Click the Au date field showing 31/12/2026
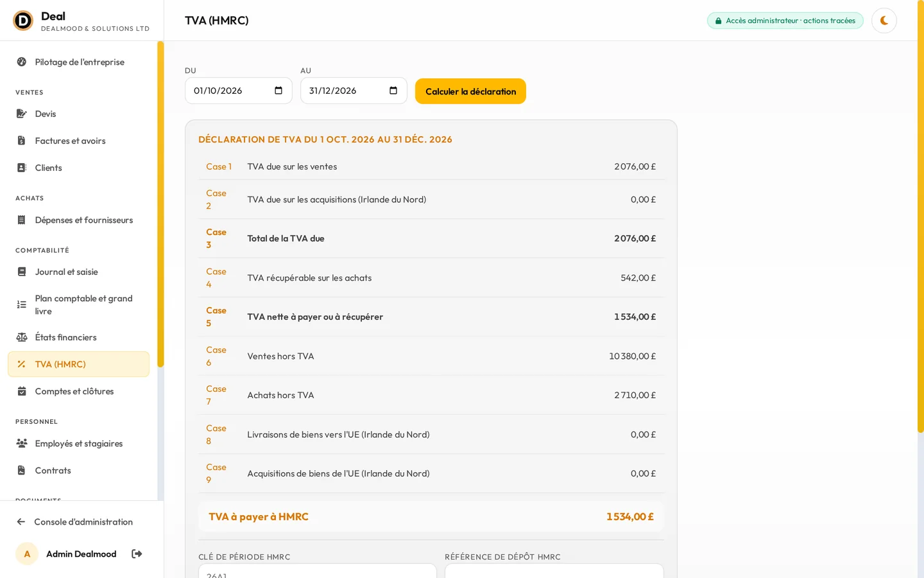This screenshot has height=578, width=924. (354, 91)
